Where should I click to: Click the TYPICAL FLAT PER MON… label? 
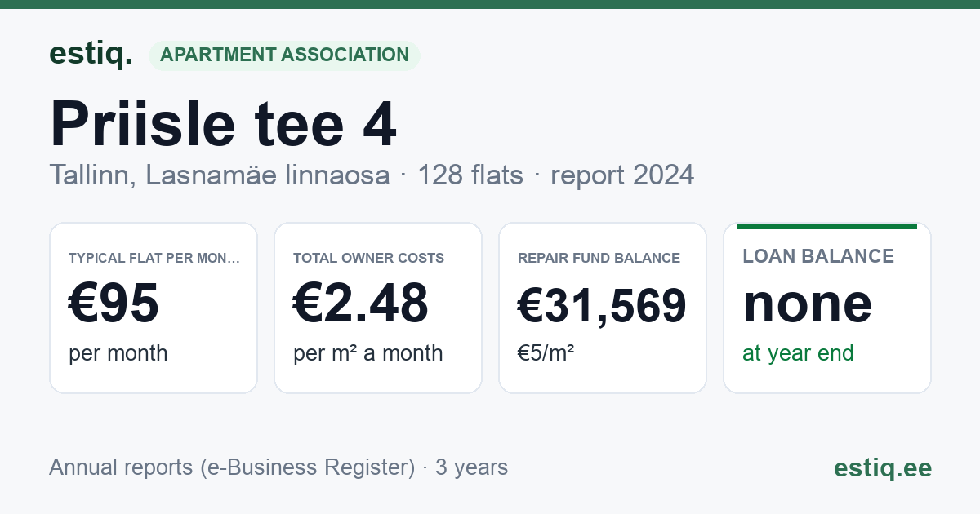pos(154,258)
